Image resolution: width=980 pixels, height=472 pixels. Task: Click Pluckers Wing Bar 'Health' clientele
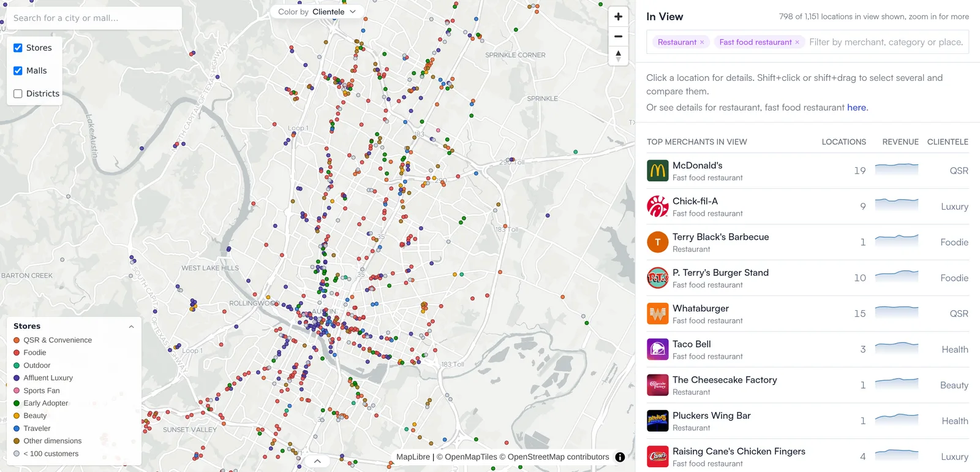point(955,421)
